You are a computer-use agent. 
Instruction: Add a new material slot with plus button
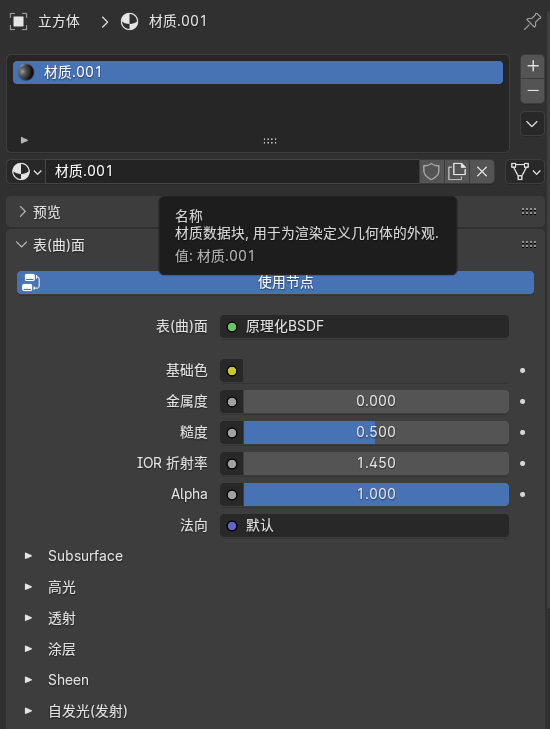pos(533,66)
